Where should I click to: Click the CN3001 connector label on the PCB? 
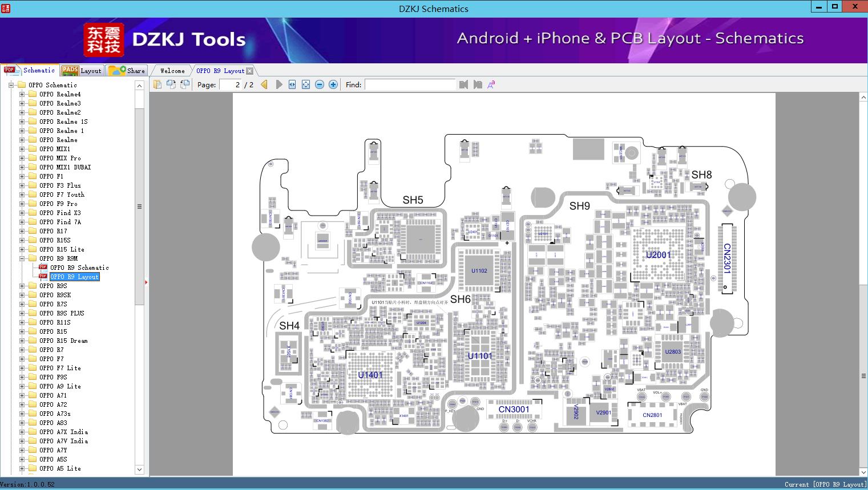pos(514,409)
